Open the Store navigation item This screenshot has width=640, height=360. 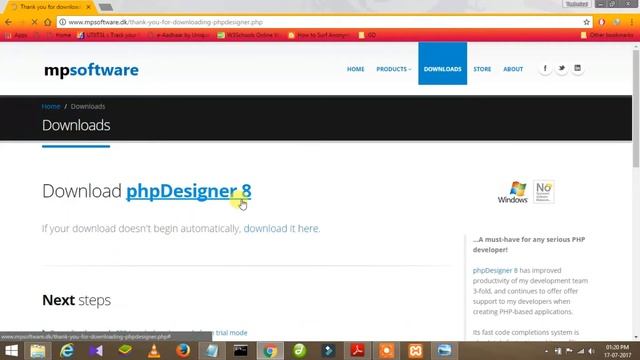[x=482, y=69]
